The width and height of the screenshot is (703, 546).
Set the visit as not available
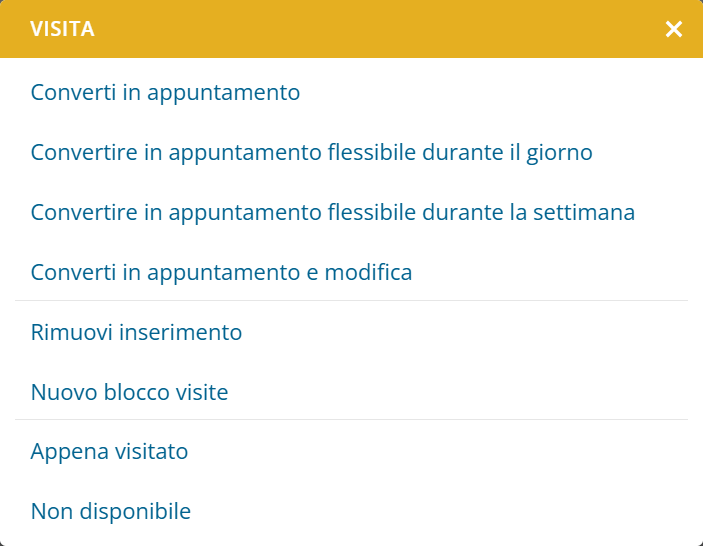(x=111, y=512)
